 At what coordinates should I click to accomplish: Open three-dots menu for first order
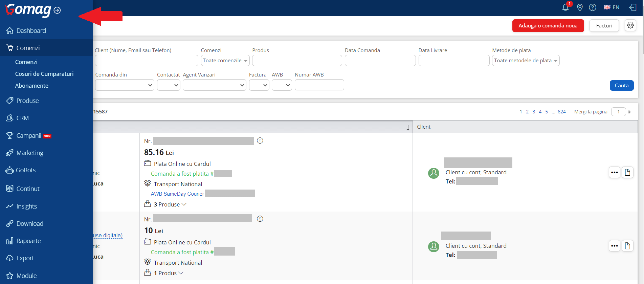pyautogui.click(x=614, y=172)
